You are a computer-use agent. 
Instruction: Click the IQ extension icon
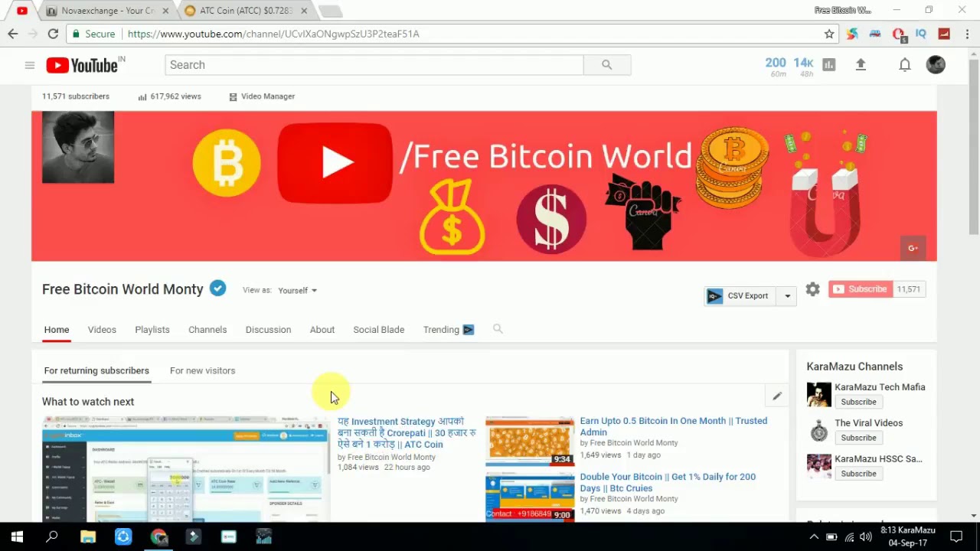[921, 34]
